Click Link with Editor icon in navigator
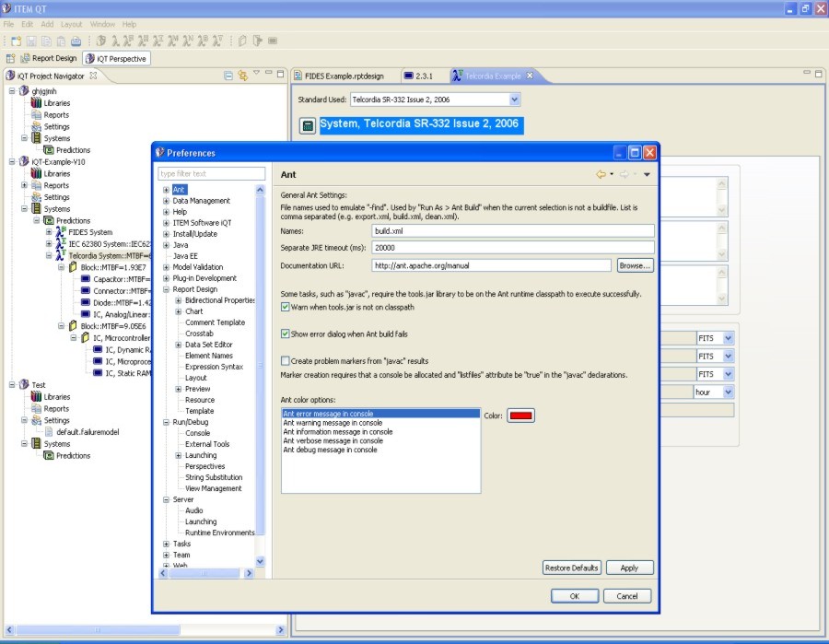829x644 pixels. click(242, 76)
